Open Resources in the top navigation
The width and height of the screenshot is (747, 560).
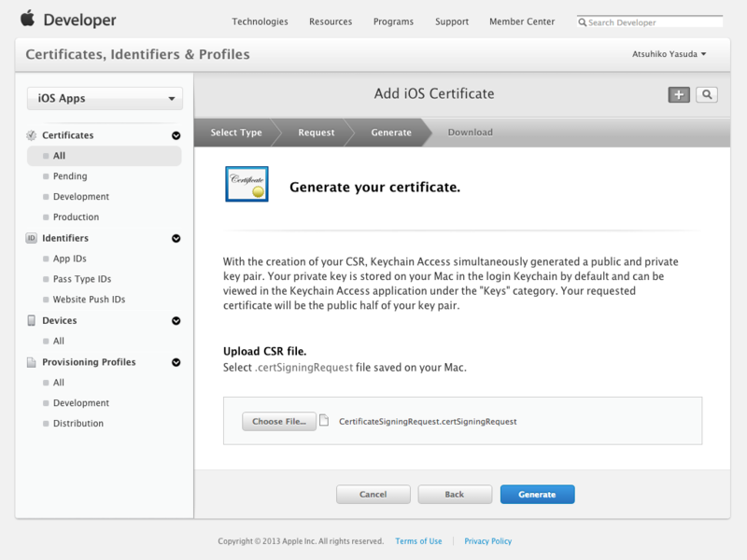coord(331,21)
